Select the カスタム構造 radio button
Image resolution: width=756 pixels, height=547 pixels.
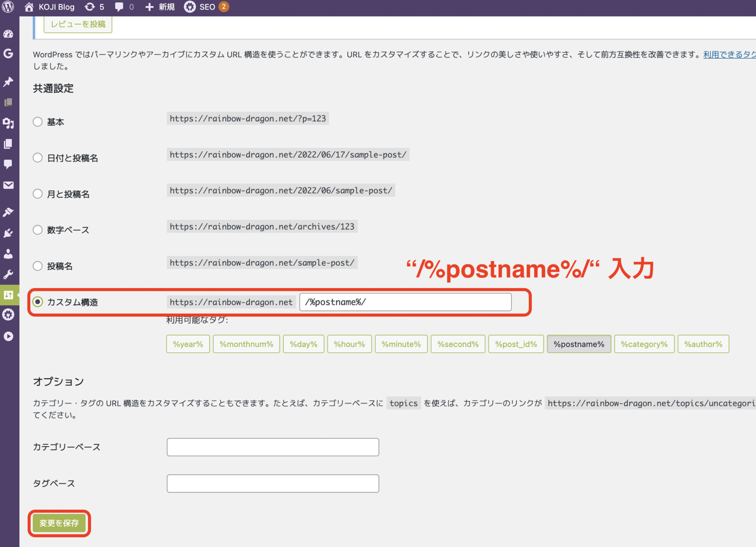37,302
